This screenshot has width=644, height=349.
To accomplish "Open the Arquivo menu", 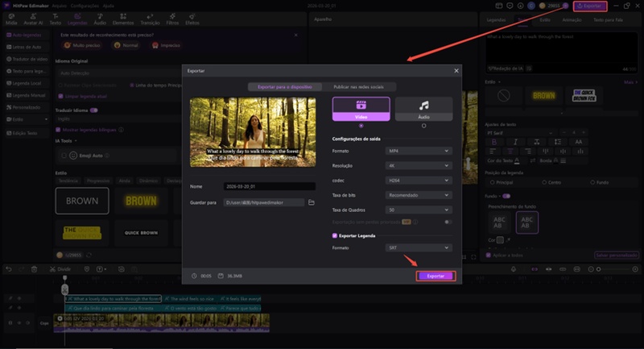I will click(59, 6).
